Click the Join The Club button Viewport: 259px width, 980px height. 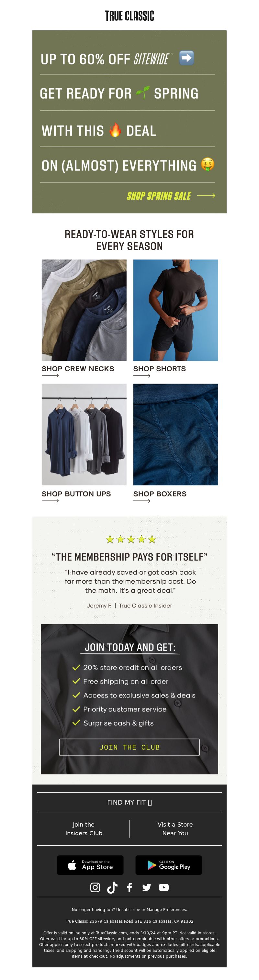129,747
